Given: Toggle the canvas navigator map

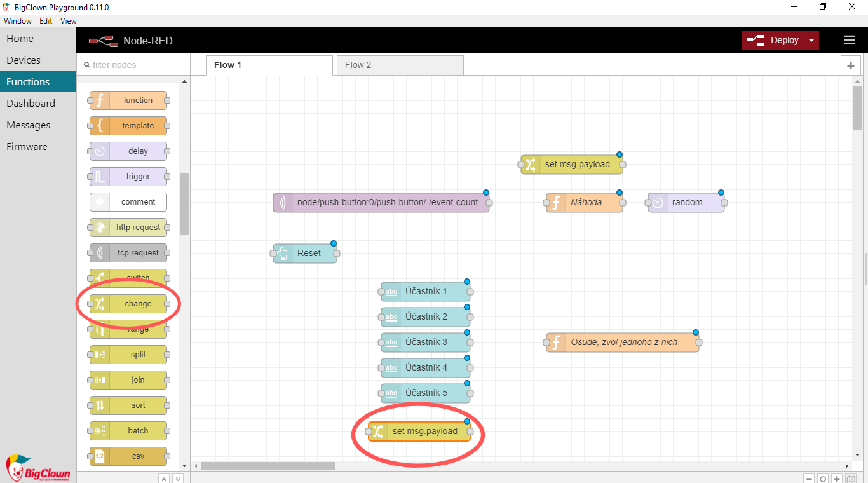Looking at the screenshot, I should pos(851,479).
